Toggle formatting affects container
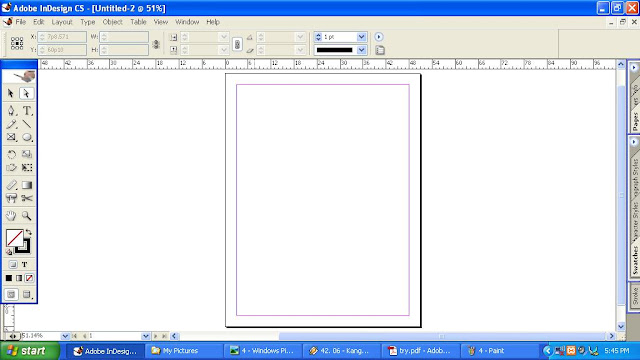The height and width of the screenshot is (360, 640). point(13,264)
